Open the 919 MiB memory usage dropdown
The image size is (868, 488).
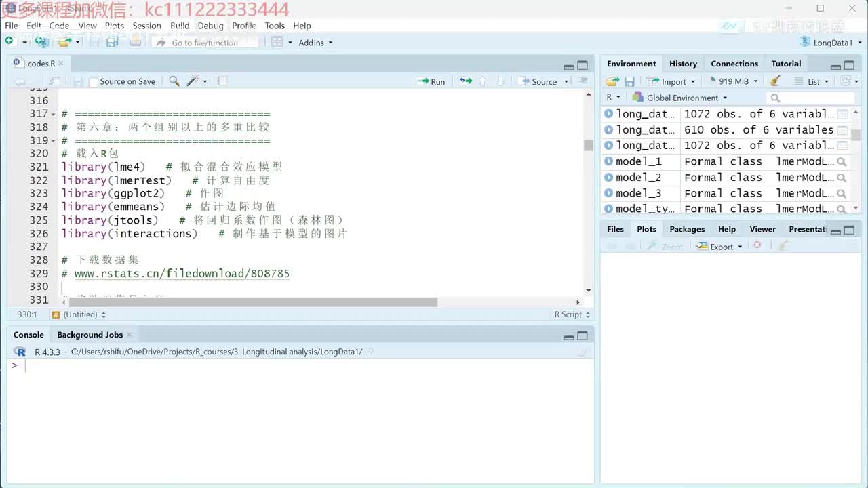pos(734,81)
